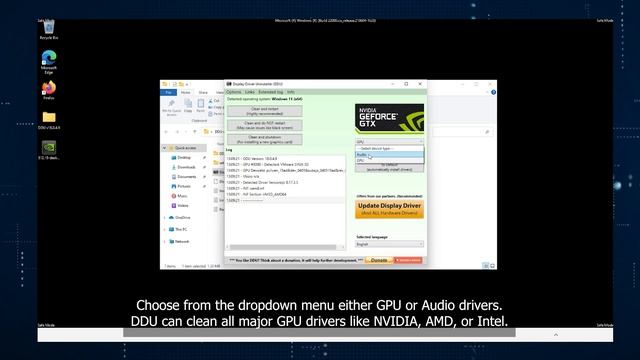Screen dimensions: 640x360
Task: Click search magnifier in Explorer search box
Action: coord(487,132)
